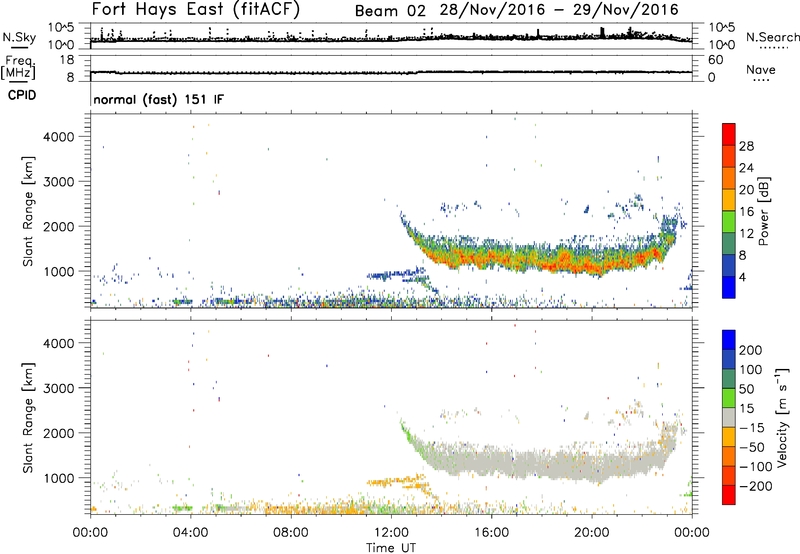The width and height of the screenshot is (800, 554).
Task: Click the orange echo streak near 1000 km in the velocity panel
Action: pos(396,481)
